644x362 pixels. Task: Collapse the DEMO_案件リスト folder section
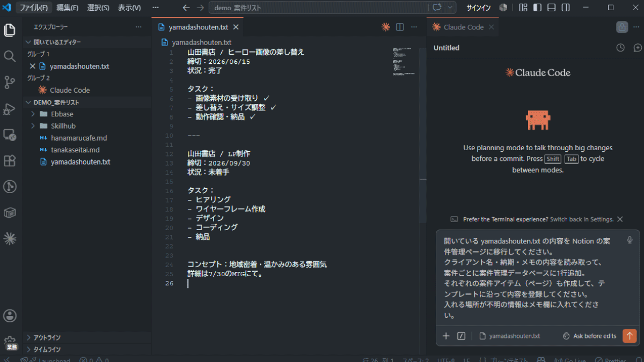pos(87,102)
